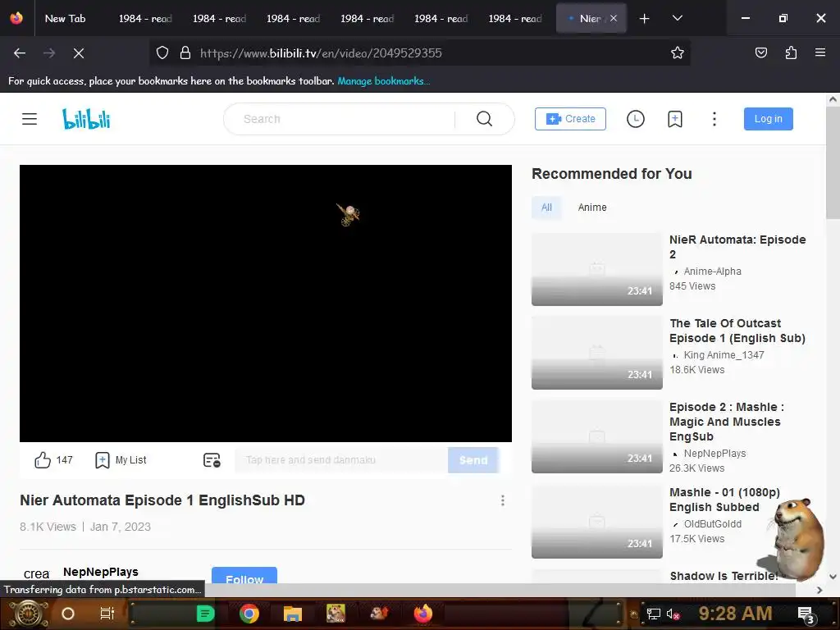Open the Firefox application menu
Screen dimensions: 840x630
[820, 53]
